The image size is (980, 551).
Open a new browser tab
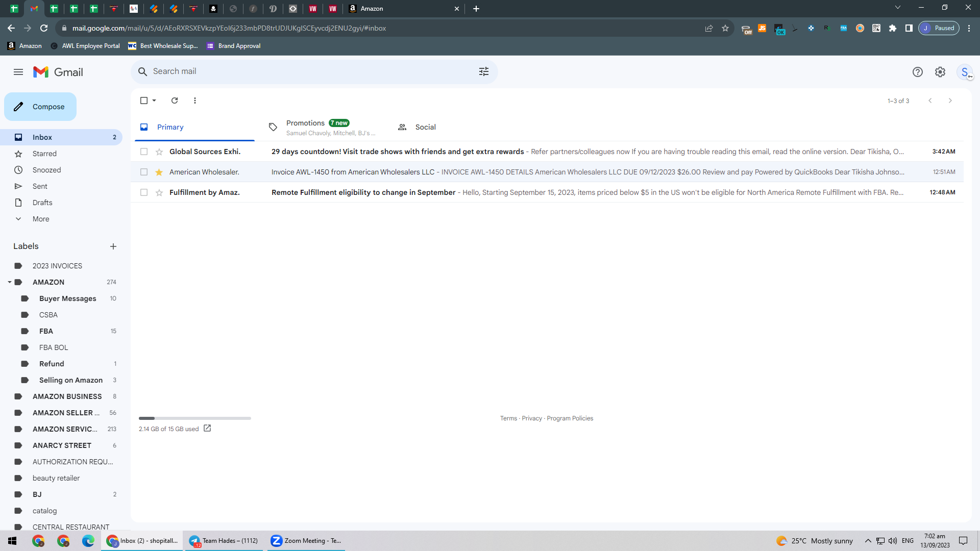tap(476, 9)
